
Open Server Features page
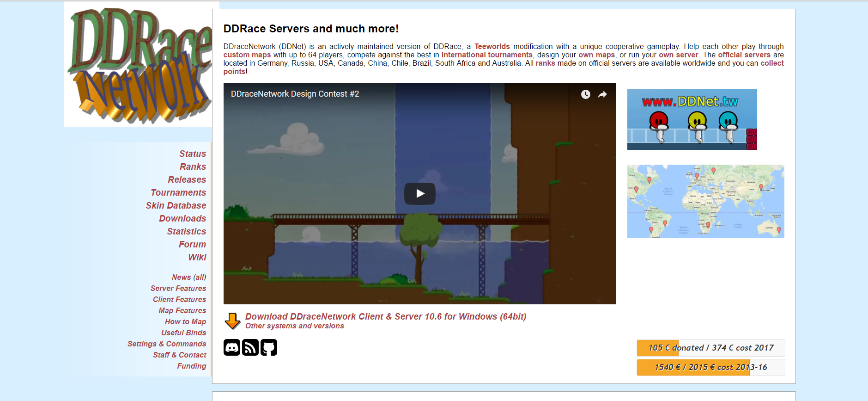178,288
